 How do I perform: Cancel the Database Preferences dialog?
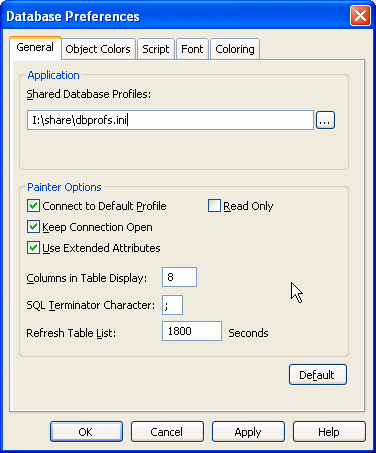pos(167,432)
